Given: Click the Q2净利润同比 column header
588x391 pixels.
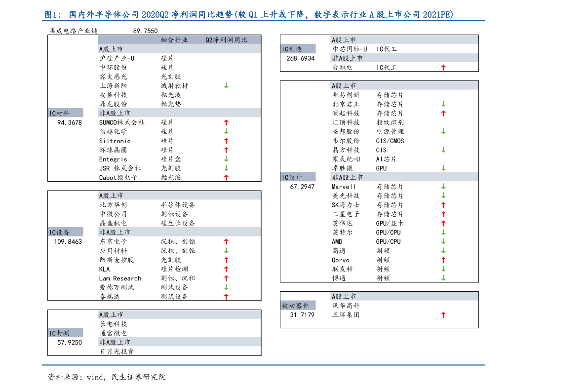Looking at the screenshot, I should click(226, 39).
